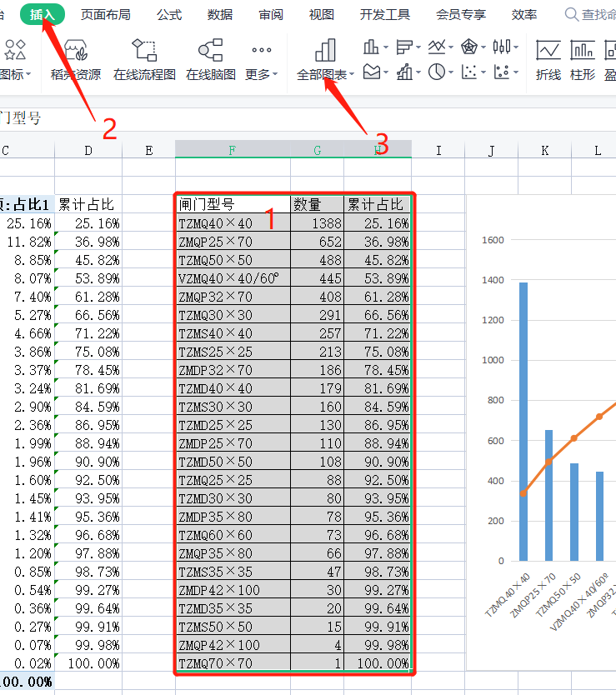The image size is (616, 695).
Task: Open the 公式 ribbon tab
Action: click(x=169, y=15)
